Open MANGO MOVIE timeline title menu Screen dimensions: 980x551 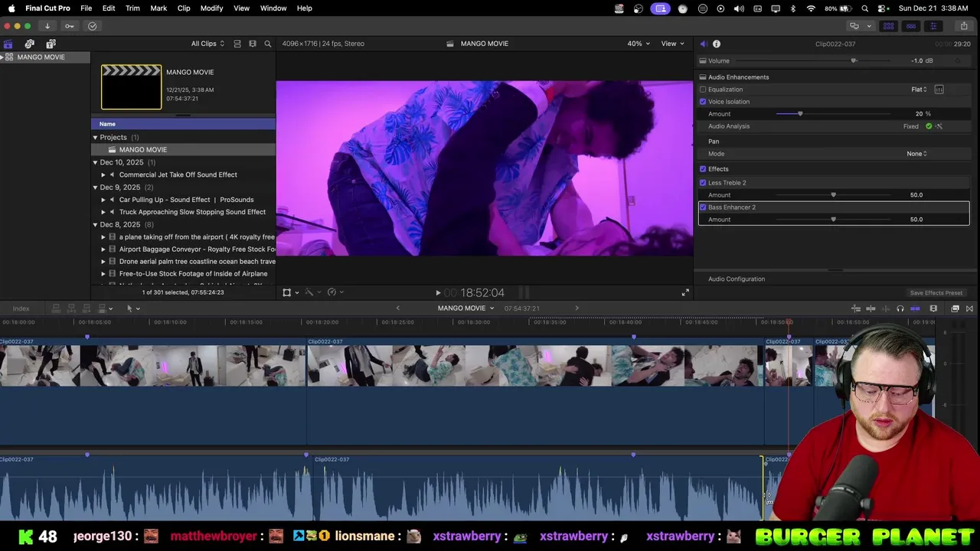pyautogui.click(x=465, y=308)
